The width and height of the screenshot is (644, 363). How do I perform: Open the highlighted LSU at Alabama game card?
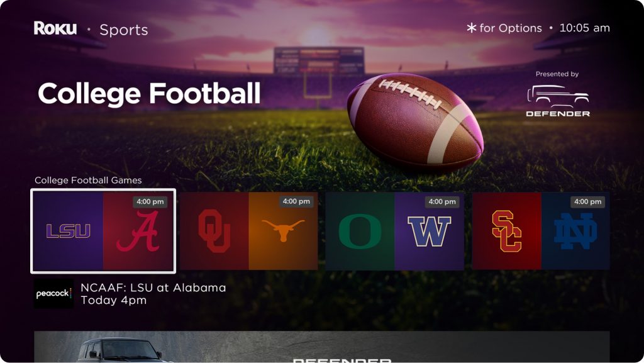[103, 230]
